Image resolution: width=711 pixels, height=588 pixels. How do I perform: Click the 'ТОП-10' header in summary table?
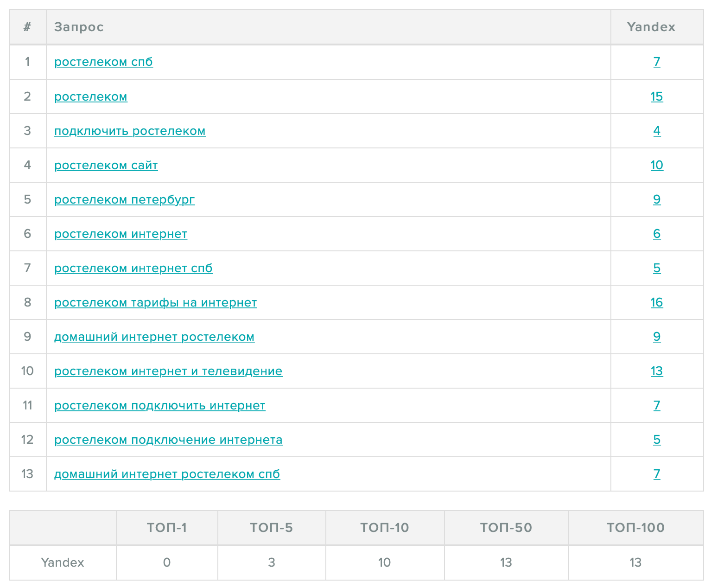[385, 528]
